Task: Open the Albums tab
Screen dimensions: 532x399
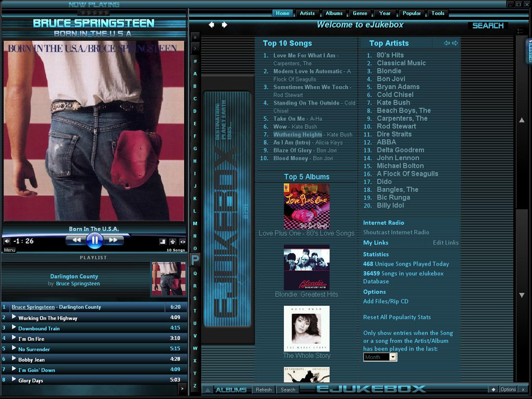Action: (334, 13)
